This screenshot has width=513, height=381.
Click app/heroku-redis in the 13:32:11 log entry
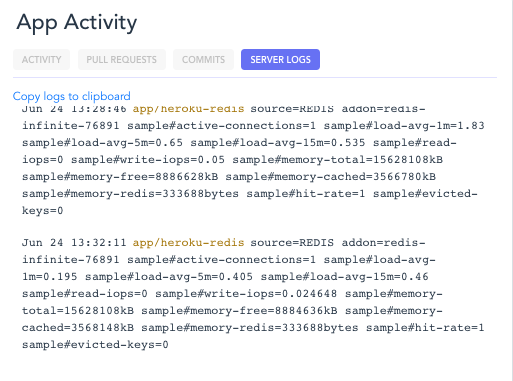pos(188,243)
